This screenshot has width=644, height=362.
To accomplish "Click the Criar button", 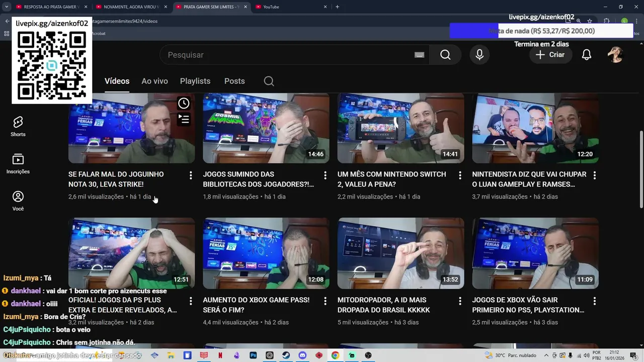I will click(550, 55).
